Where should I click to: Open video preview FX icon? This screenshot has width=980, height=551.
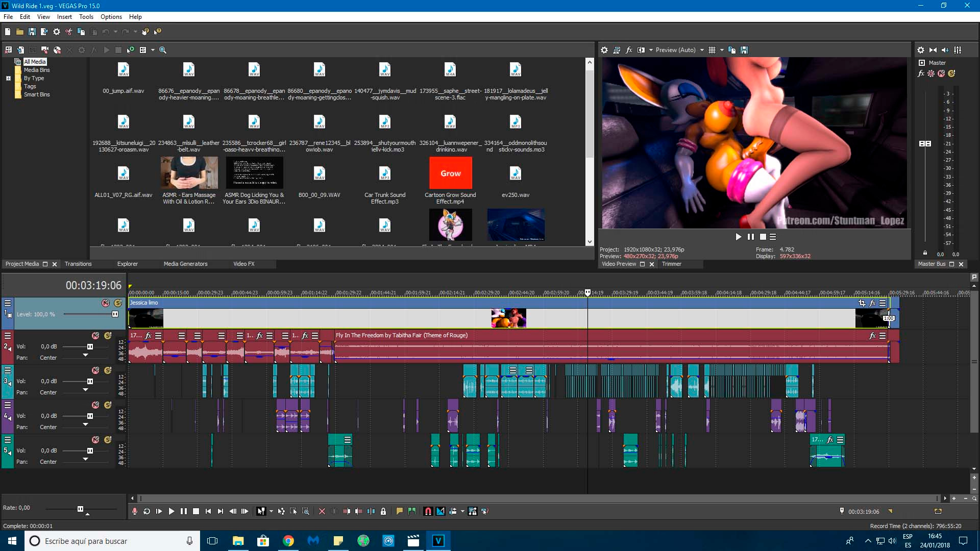point(629,50)
